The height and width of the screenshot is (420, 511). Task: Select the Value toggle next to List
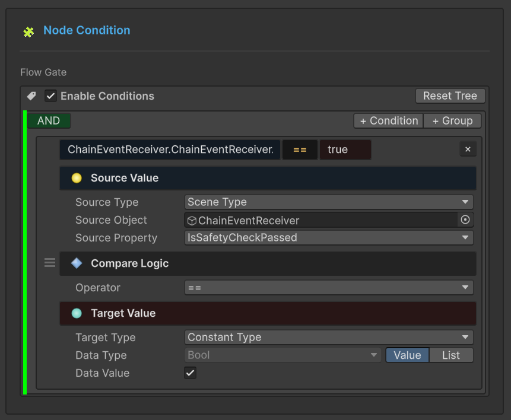[407, 355]
